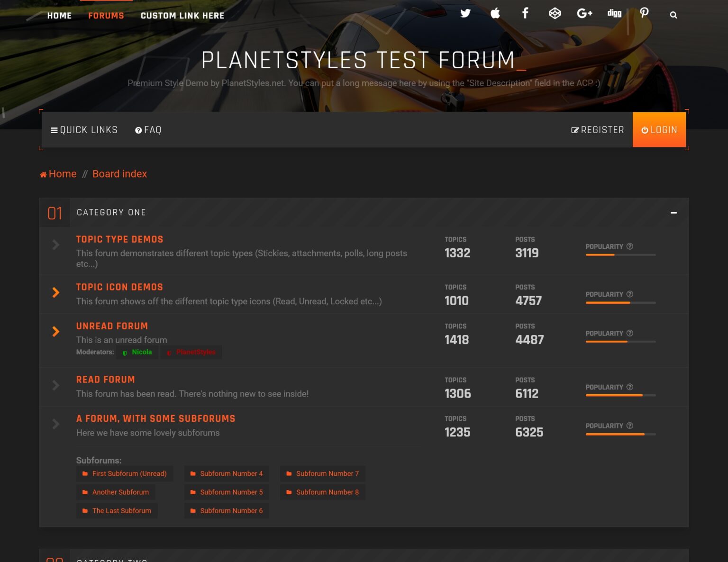The height and width of the screenshot is (562, 728).
Task: Select the Forums menu item
Action: [x=106, y=15]
